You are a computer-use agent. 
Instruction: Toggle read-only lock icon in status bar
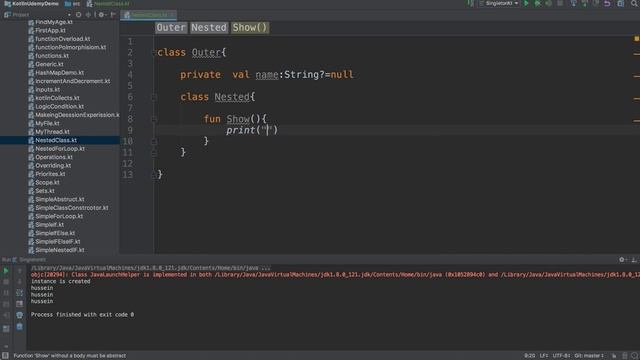[614, 356]
